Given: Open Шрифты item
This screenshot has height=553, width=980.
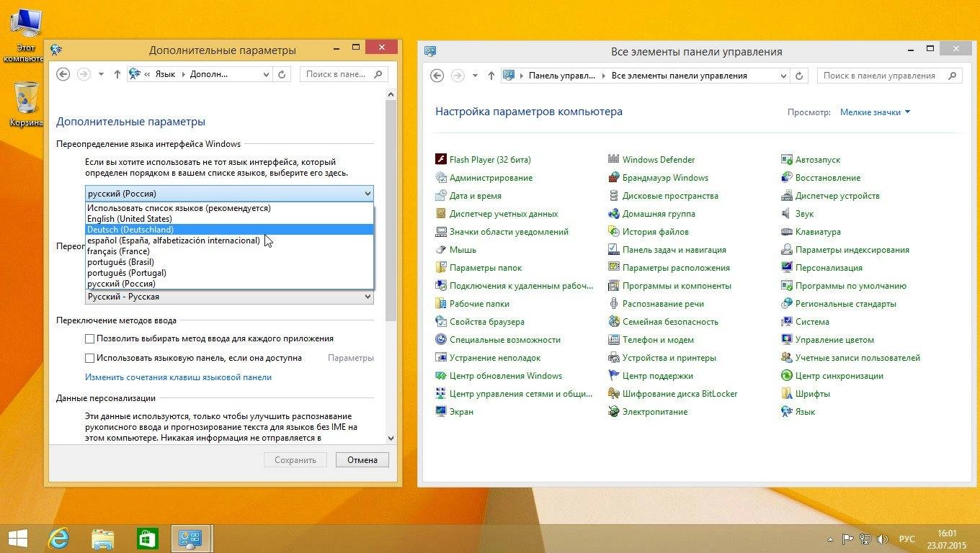Looking at the screenshot, I should coord(806,394).
